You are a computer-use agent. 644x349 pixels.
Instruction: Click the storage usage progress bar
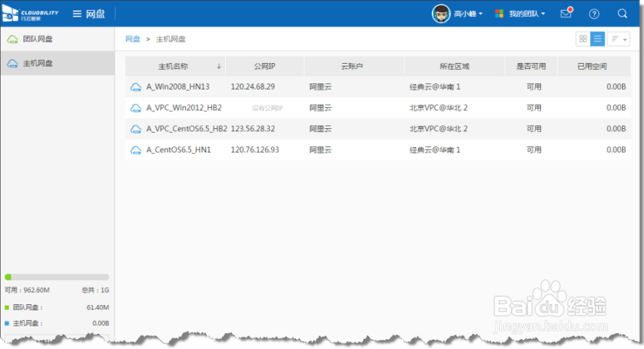(57, 277)
